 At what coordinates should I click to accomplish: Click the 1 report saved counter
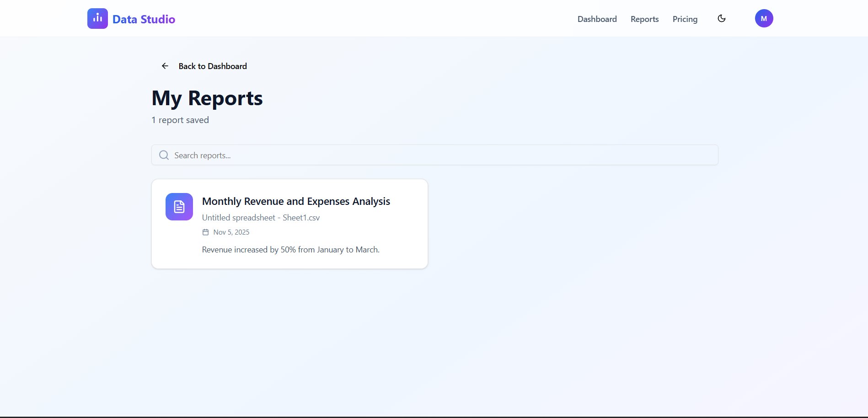point(180,120)
